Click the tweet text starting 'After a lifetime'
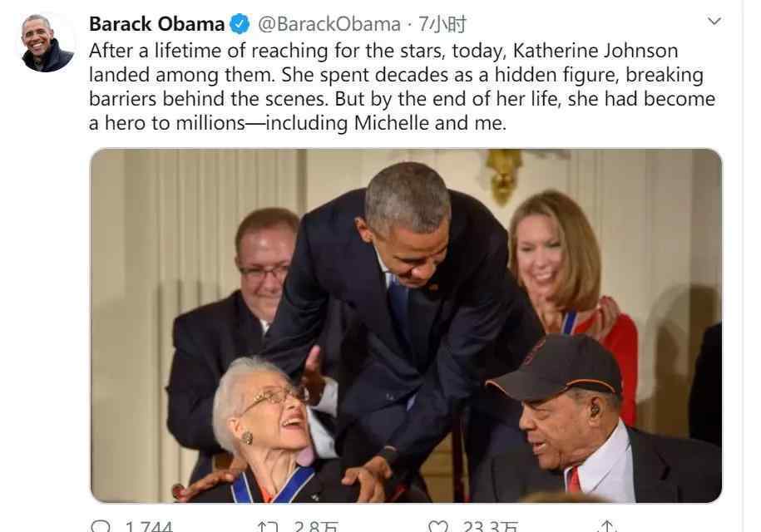 coord(402,86)
